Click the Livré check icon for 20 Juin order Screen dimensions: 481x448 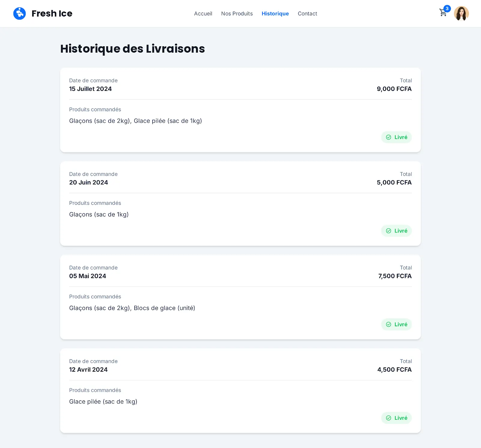[388, 231]
